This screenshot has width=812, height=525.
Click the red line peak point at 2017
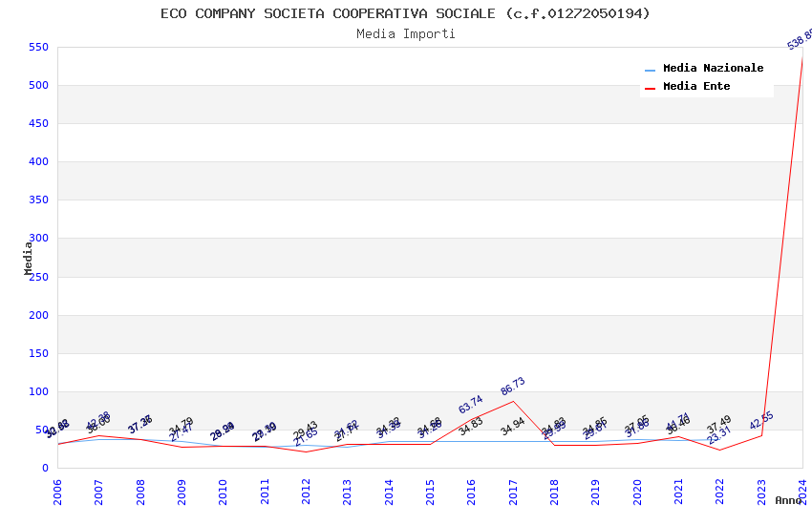point(513,401)
